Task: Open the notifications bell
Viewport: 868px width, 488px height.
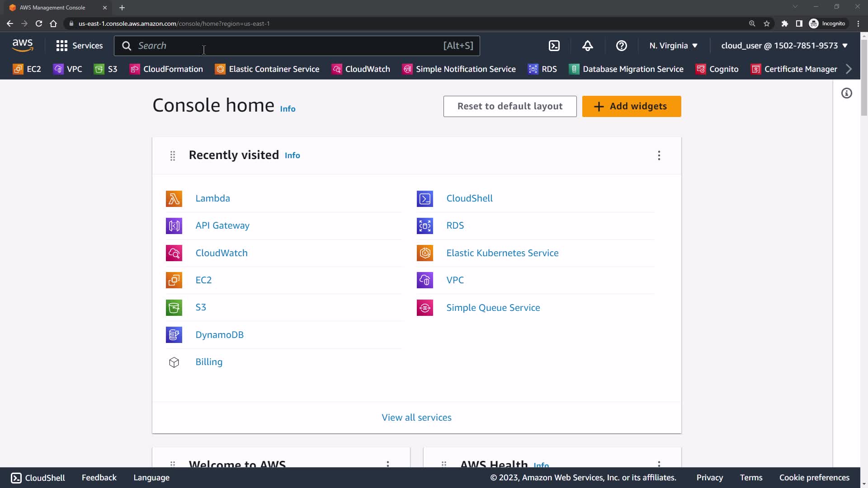Action: pos(587,46)
